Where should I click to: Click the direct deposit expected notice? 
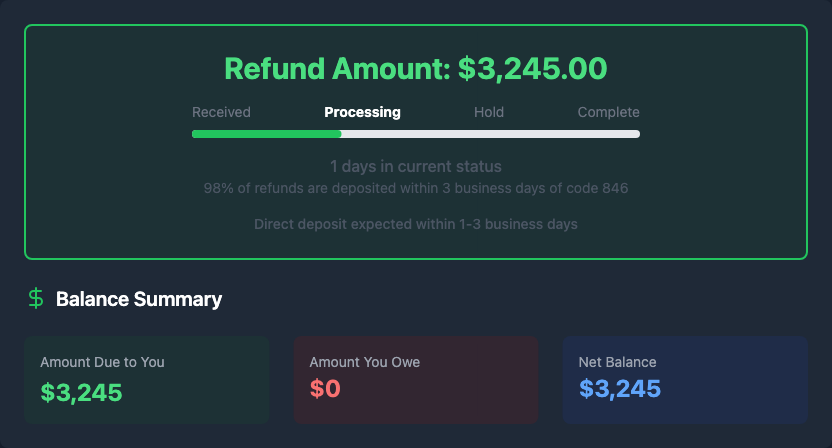coord(415,224)
